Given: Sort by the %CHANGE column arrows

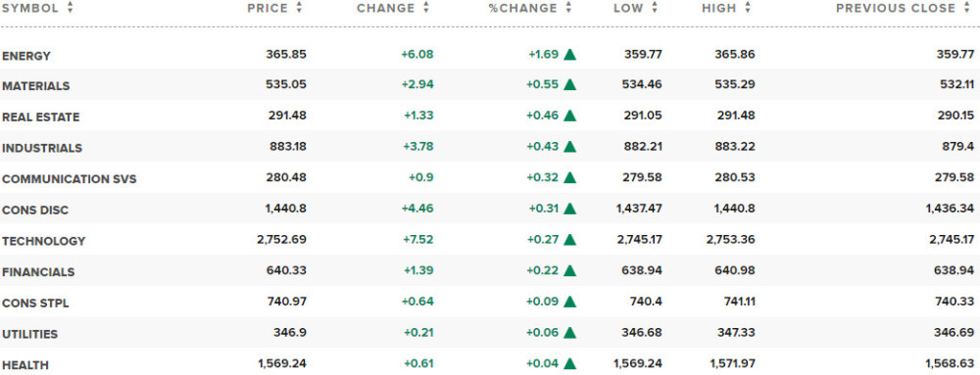Looking at the screenshot, I should (568, 8).
